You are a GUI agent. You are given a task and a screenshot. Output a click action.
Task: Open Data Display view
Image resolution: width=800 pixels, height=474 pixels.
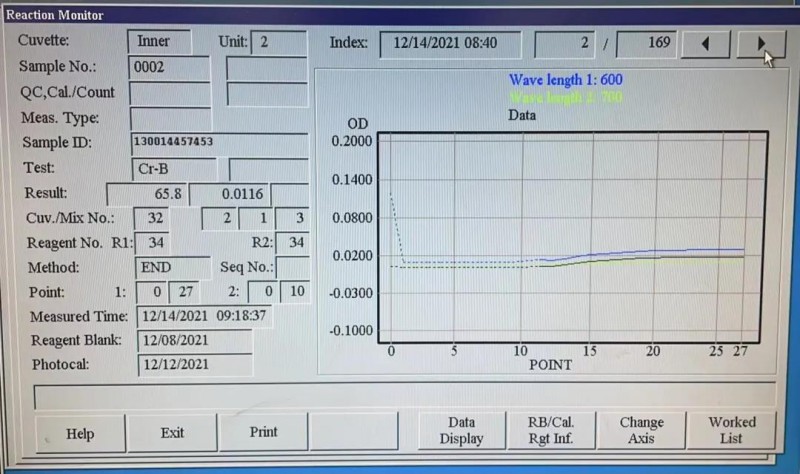[x=461, y=430]
